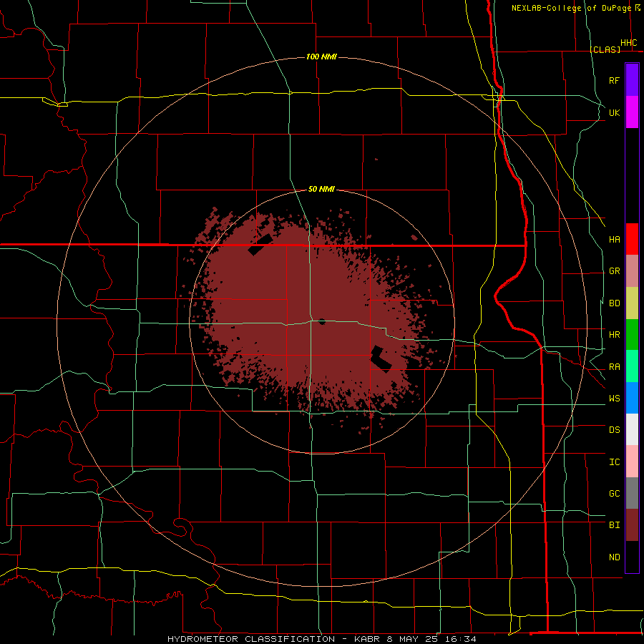644x644 pixels.
Task: Click the 100 NMI range ring label
Action: click(x=321, y=57)
